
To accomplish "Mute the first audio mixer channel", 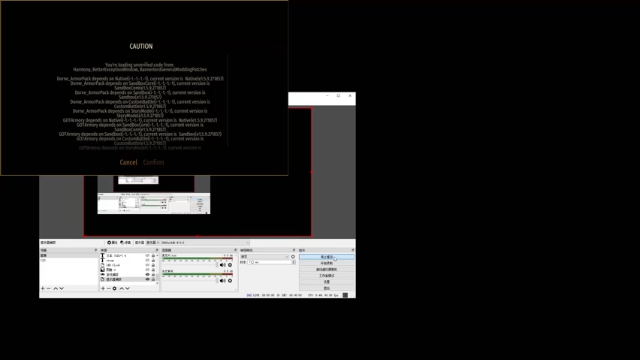I will pyautogui.click(x=222, y=265).
